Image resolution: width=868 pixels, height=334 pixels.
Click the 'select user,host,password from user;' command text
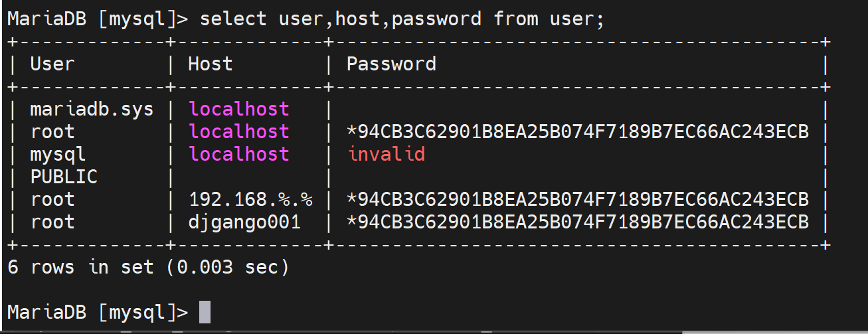pos(402,19)
